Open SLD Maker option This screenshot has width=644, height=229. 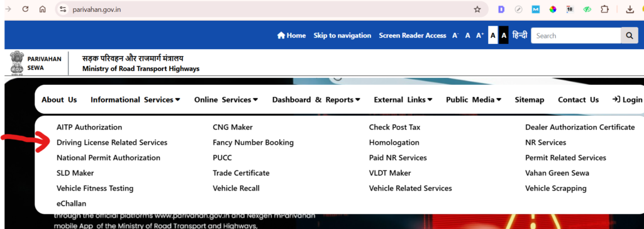pyautogui.click(x=75, y=173)
